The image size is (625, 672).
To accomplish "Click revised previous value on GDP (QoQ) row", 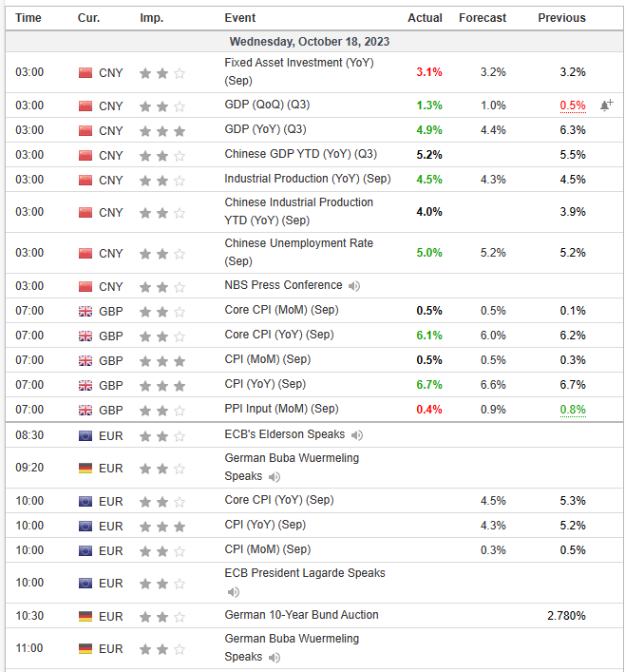I will (x=573, y=106).
